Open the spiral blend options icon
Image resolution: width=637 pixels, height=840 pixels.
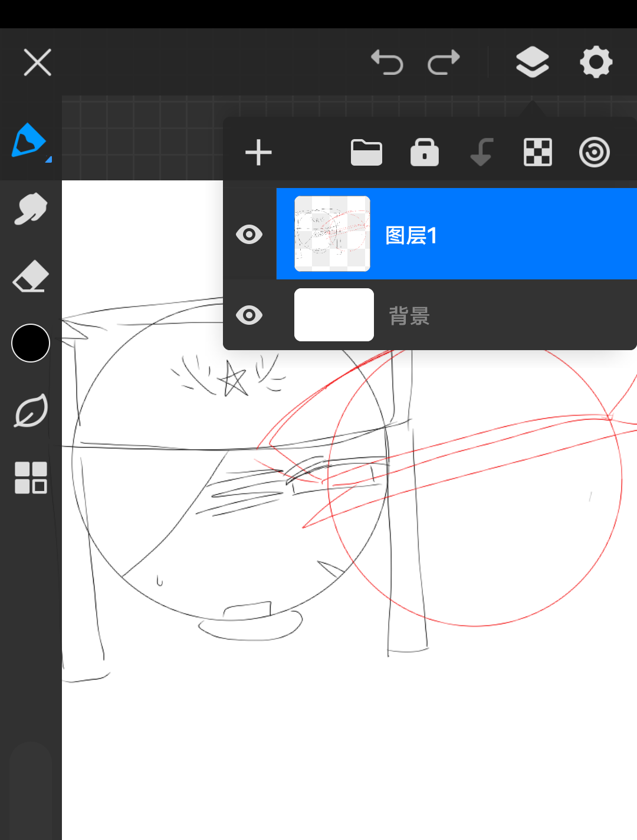click(594, 153)
